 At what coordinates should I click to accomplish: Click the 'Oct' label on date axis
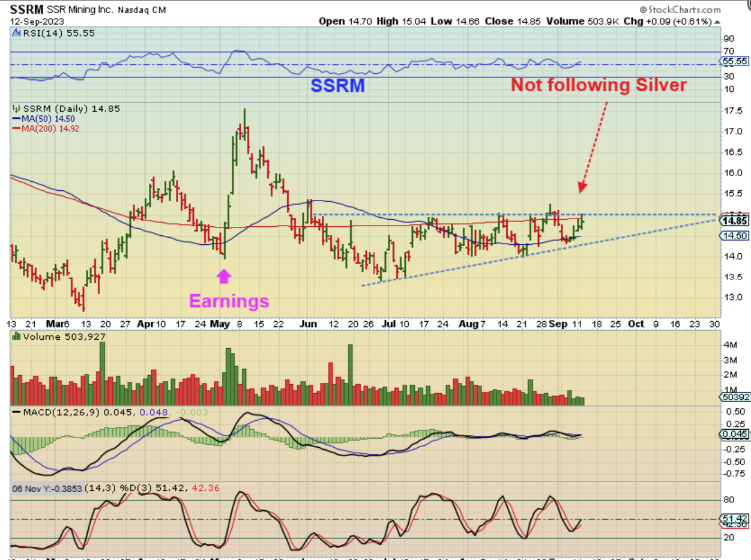pos(636,324)
